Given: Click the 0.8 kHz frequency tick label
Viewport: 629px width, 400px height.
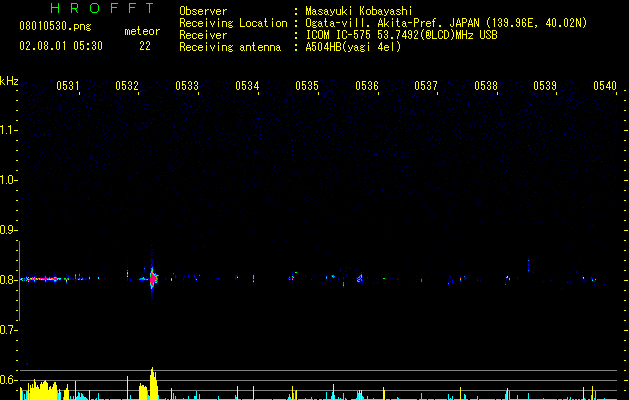Looking at the screenshot, I should pos(8,280).
